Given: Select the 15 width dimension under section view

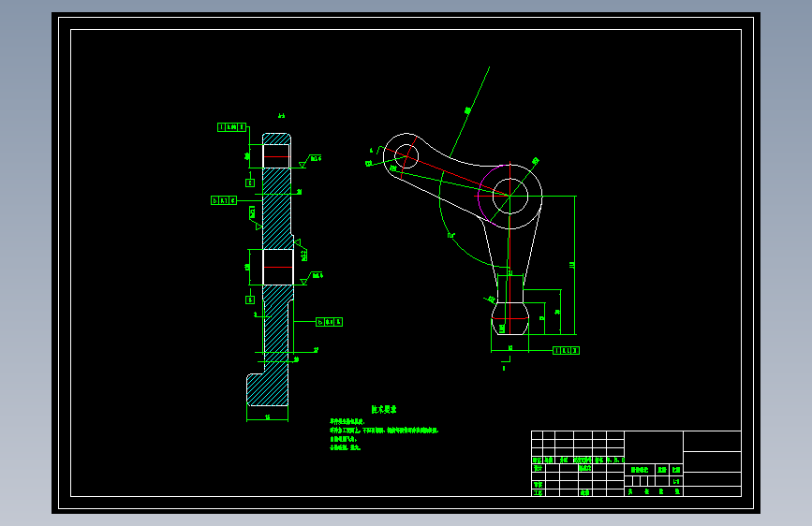Looking at the screenshot, I should pos(267,416).
